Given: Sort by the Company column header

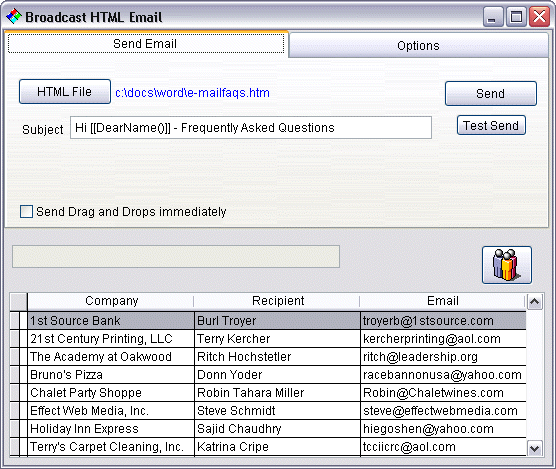Looking at the screenshot, I should [x=111, y=301].
